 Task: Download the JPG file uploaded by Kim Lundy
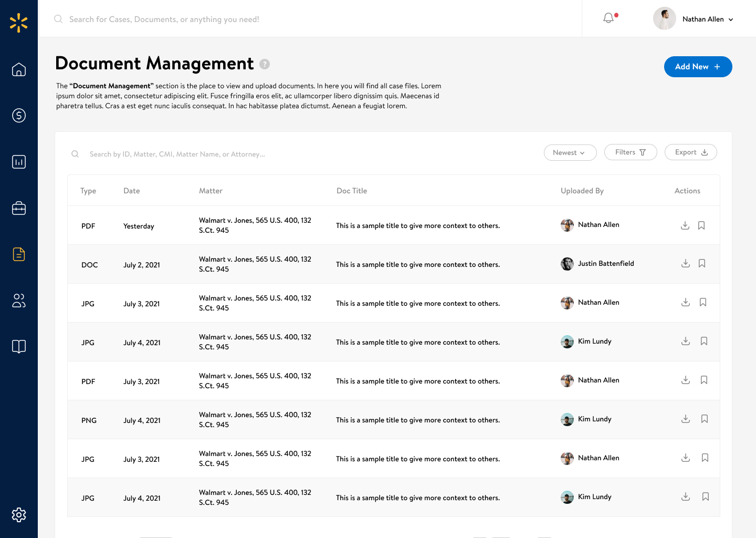pos(685,342)
